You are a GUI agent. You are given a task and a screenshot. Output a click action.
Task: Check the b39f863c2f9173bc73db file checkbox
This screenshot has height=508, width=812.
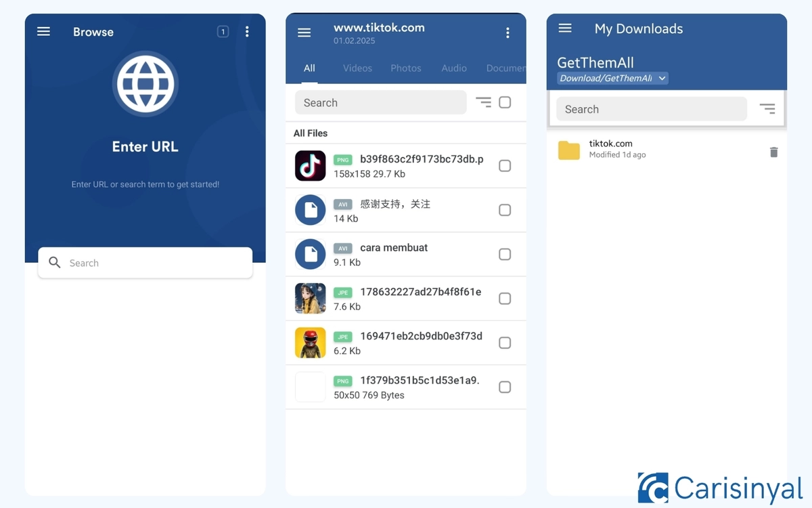coord(505,166)
